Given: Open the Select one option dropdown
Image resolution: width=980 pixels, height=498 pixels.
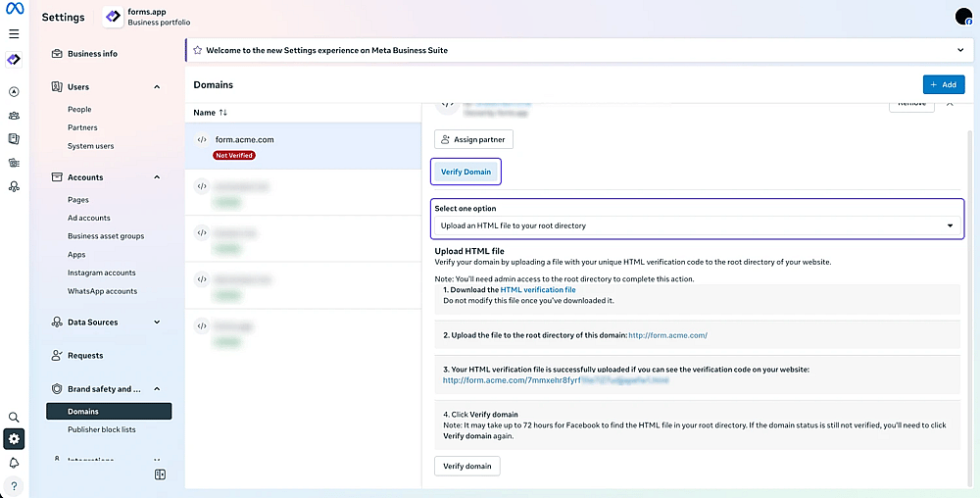Looking at the screenshot, I should point(698,225).
